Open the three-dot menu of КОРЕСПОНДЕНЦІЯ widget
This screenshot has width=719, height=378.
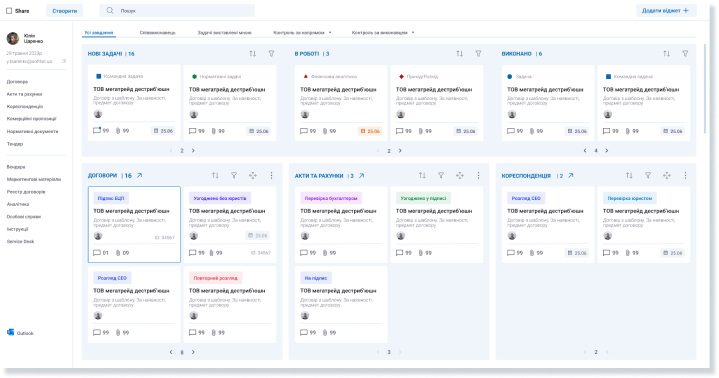pyautogui.click(x=686, y=175)
